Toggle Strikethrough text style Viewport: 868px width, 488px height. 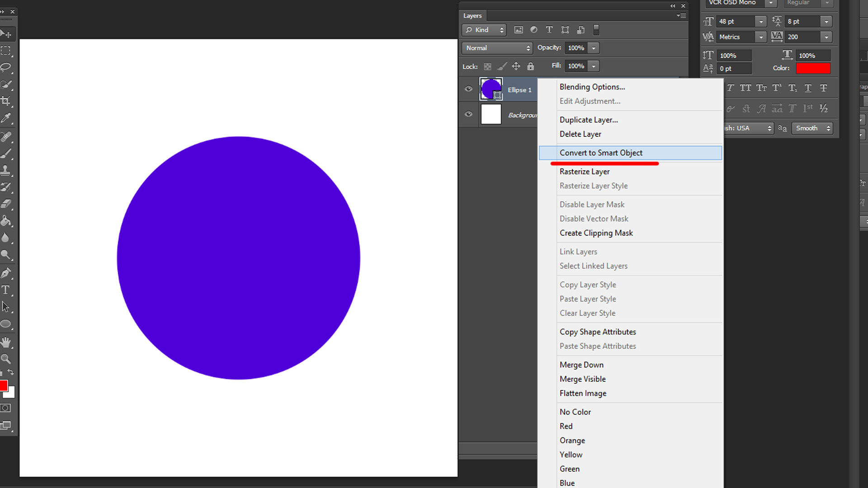click(824, 88)
